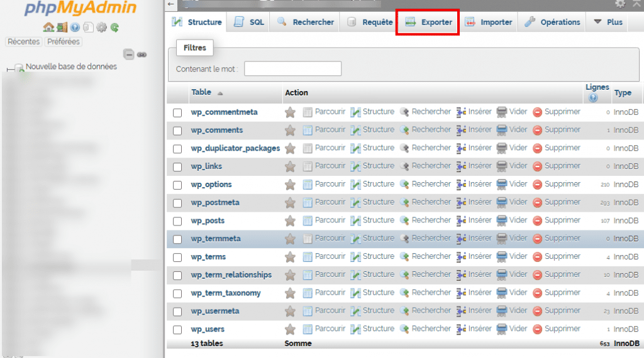Click the phpMyAdmin logo

80,8
